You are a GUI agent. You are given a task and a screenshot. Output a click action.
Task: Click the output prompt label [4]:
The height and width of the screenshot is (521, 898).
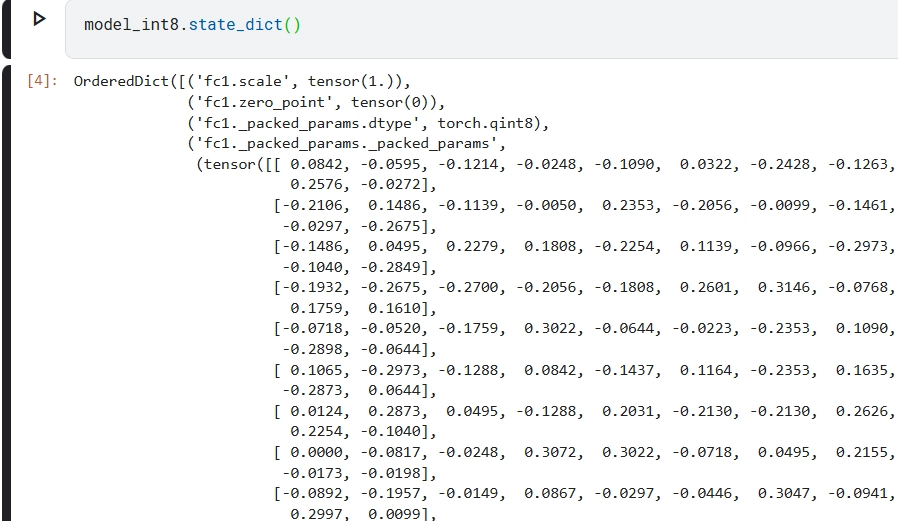[x=42, y=81]
